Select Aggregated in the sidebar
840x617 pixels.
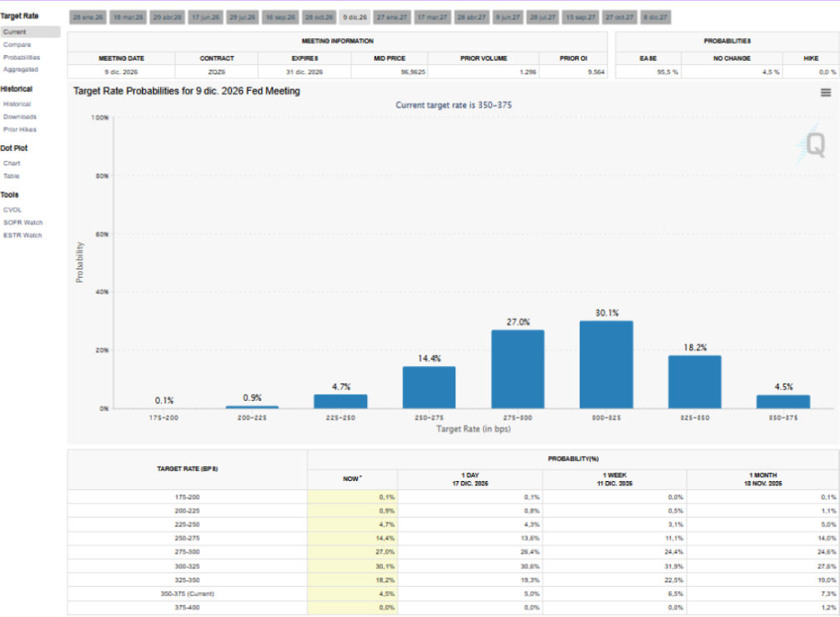pyautogui.click(x=21, y=69)
